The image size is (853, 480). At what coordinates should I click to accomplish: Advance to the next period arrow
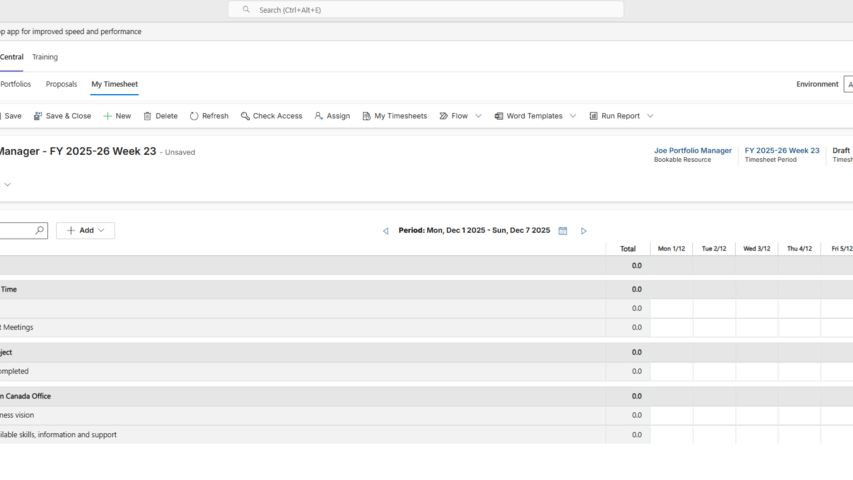584,231
